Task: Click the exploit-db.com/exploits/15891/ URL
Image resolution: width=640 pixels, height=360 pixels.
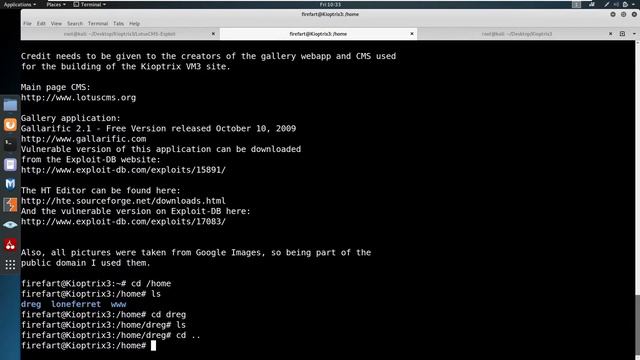Action: (123, 170)
